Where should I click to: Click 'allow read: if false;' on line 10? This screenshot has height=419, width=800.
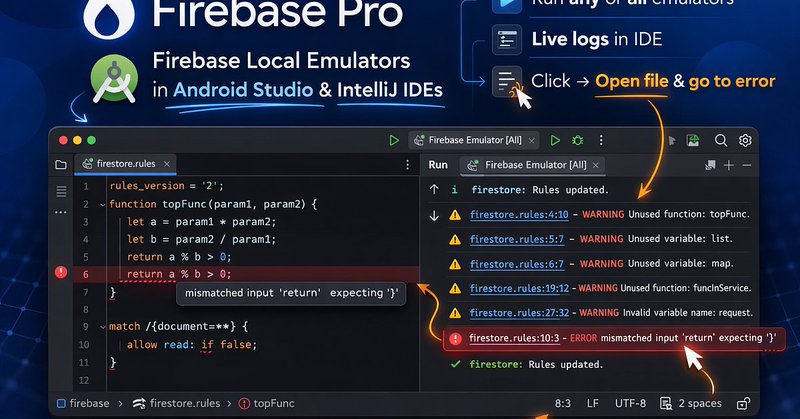click(192, 345)
